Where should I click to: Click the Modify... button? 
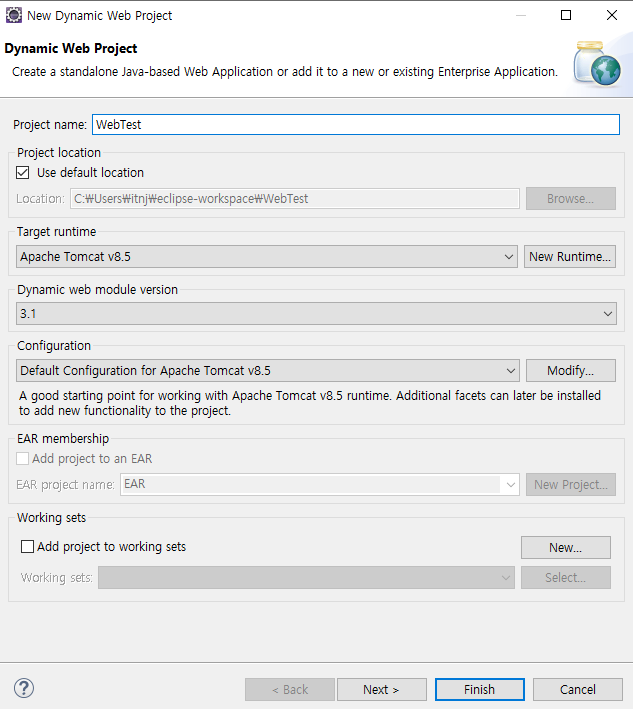click(x=571, y=371)
